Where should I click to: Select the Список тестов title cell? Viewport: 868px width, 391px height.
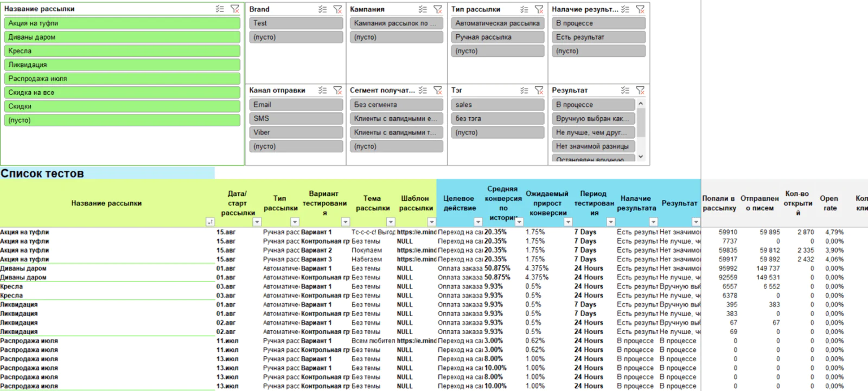[x=107, y=174]
